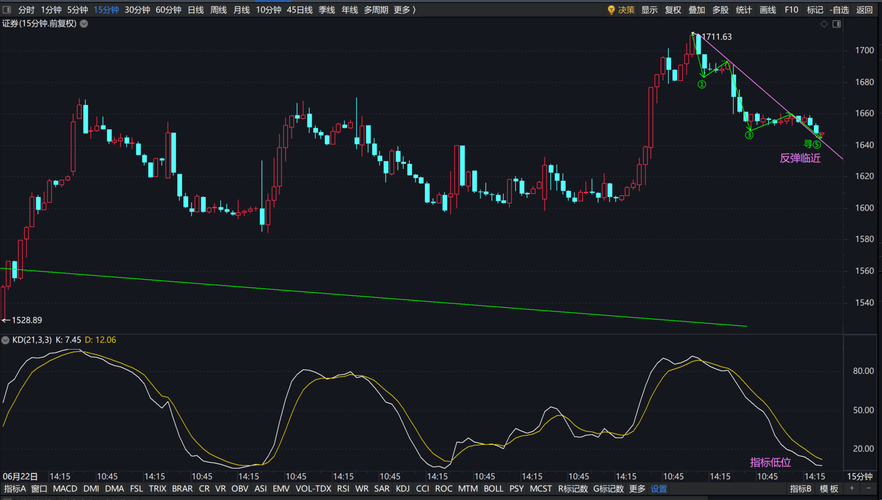Screen dimensions: 882x500
Task: Click the circled 1 wave marker
Action: [x=701, y=85]
